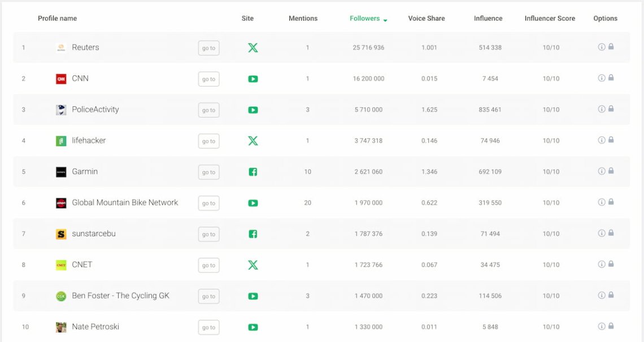This screenshot has width=644, height=342.
Task: Click 'go to' button for Nate Petroski
Action: pyautogui.click(x=208, y=328)
